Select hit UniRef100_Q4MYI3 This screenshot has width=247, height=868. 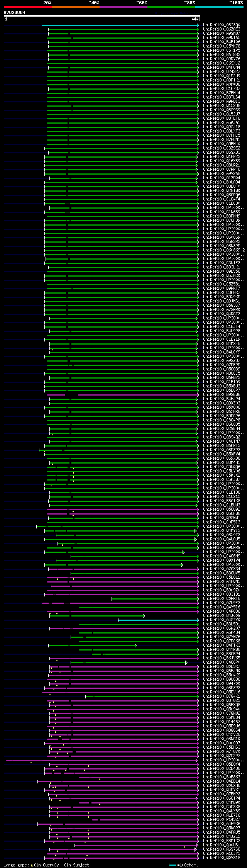tap(222, 531)
